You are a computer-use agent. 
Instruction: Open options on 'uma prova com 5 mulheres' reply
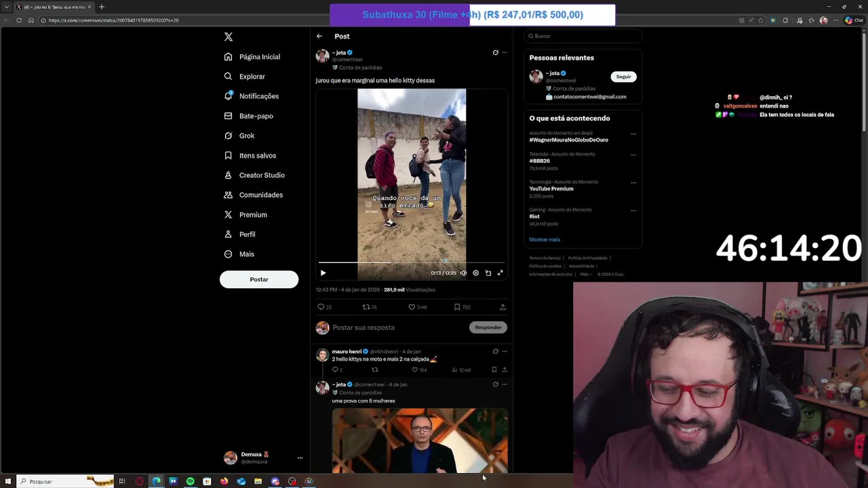click(505, 384)
